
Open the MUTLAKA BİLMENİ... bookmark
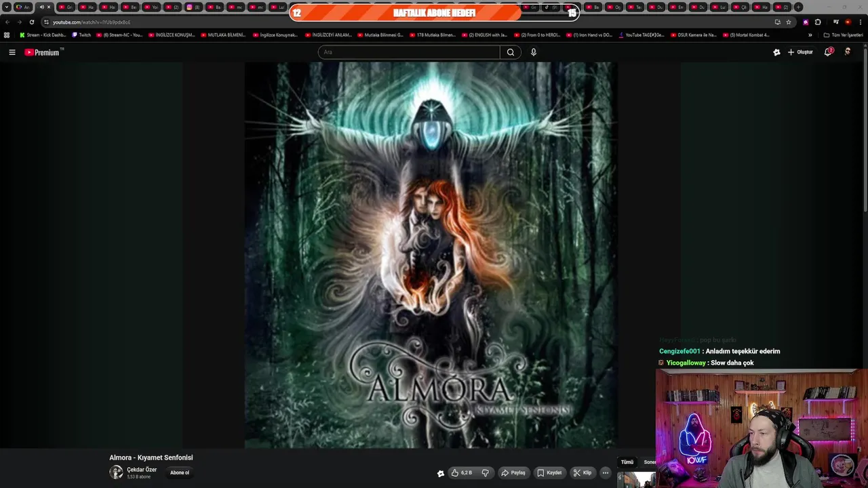click(x=223, y=35)
